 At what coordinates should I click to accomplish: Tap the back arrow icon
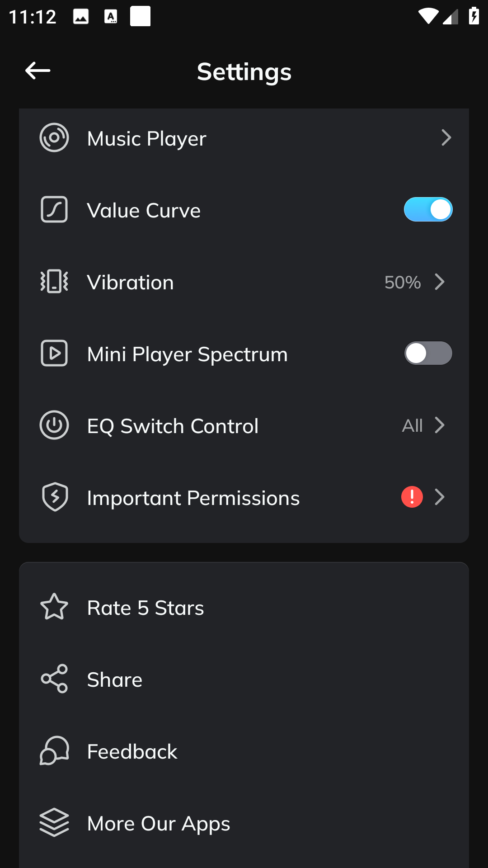pyautogui.click(x=38, y=71)
